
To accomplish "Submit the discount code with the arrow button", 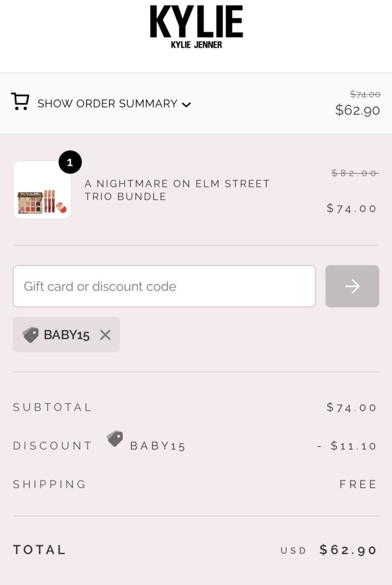I will 352,286.
